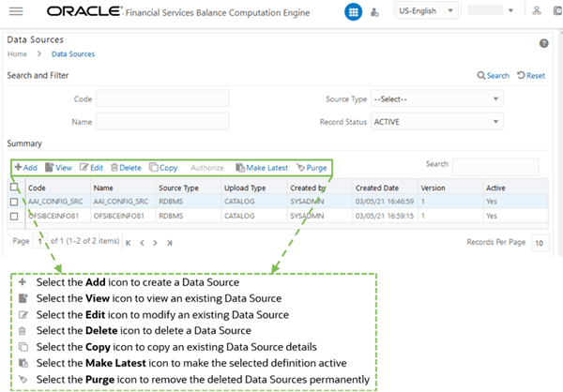Go to the first page of results
Screen dimensions: 563x392
tap(129, 243)
